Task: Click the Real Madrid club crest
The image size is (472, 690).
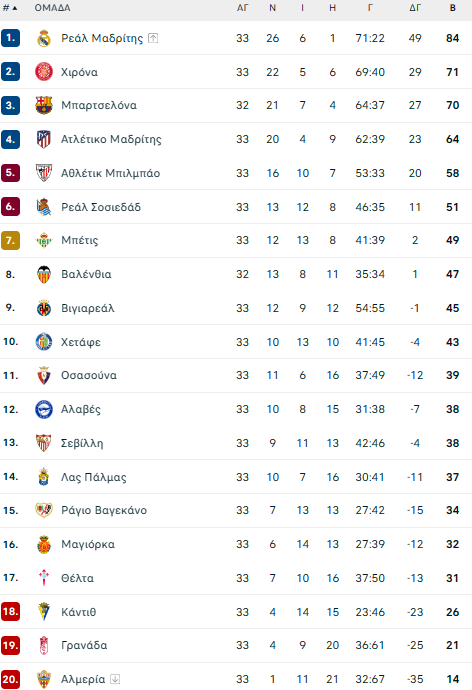Action: pyautogui.click(x=44, y=38)
